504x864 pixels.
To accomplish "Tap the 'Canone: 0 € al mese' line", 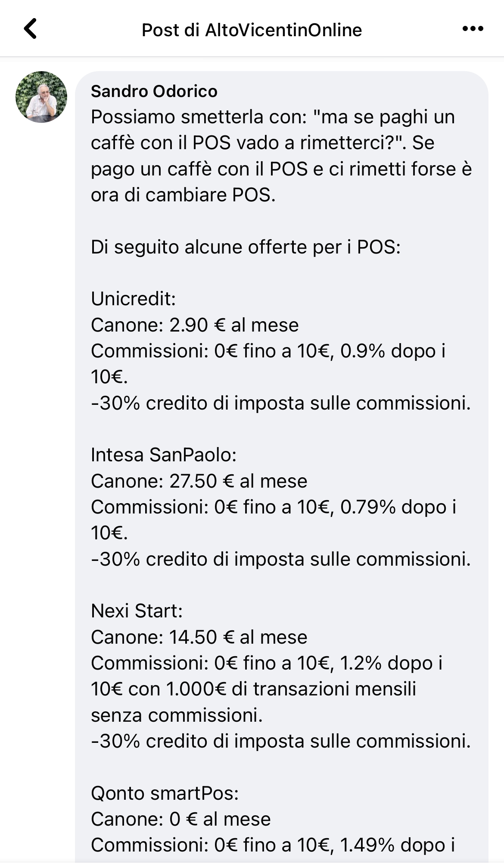I will point(181,819).
